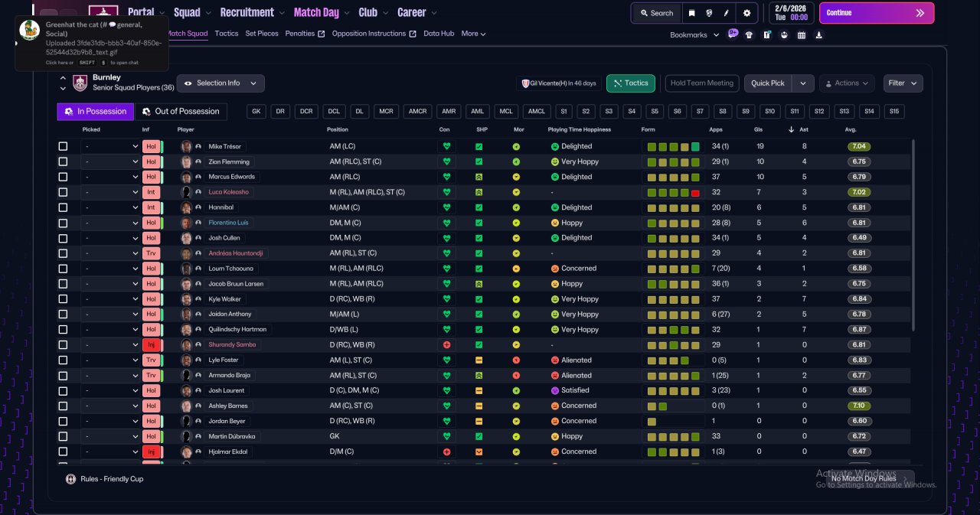Click the Quick Pick button
The width and height of the screenshot is (980, 515).
[768, 83]
